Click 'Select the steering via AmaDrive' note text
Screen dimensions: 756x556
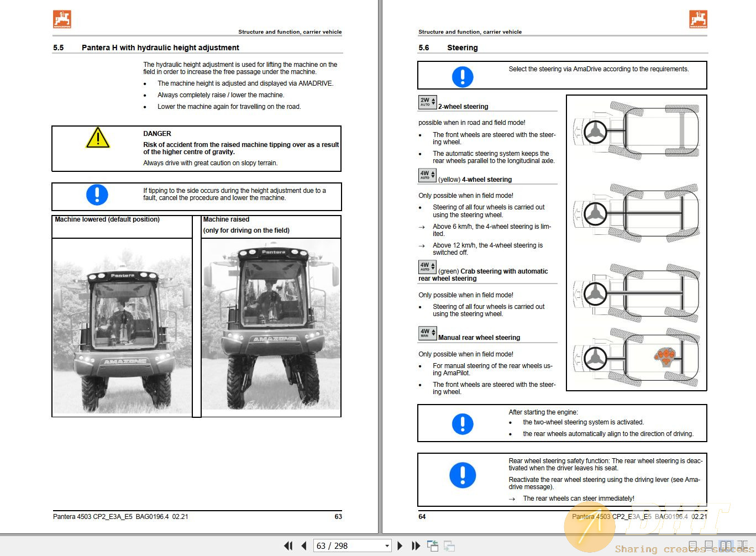coord(599,69)
